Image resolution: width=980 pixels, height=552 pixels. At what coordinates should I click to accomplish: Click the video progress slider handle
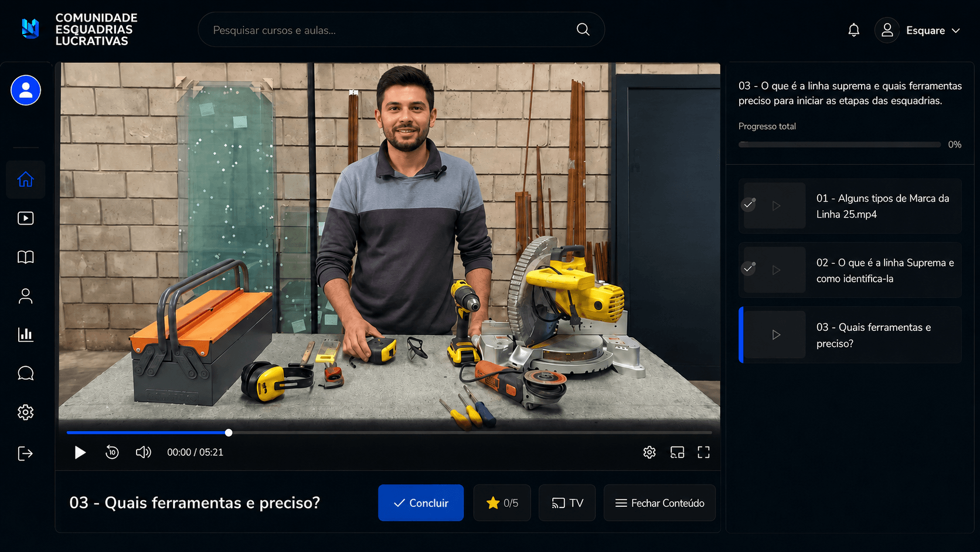(x=229, y=432)
